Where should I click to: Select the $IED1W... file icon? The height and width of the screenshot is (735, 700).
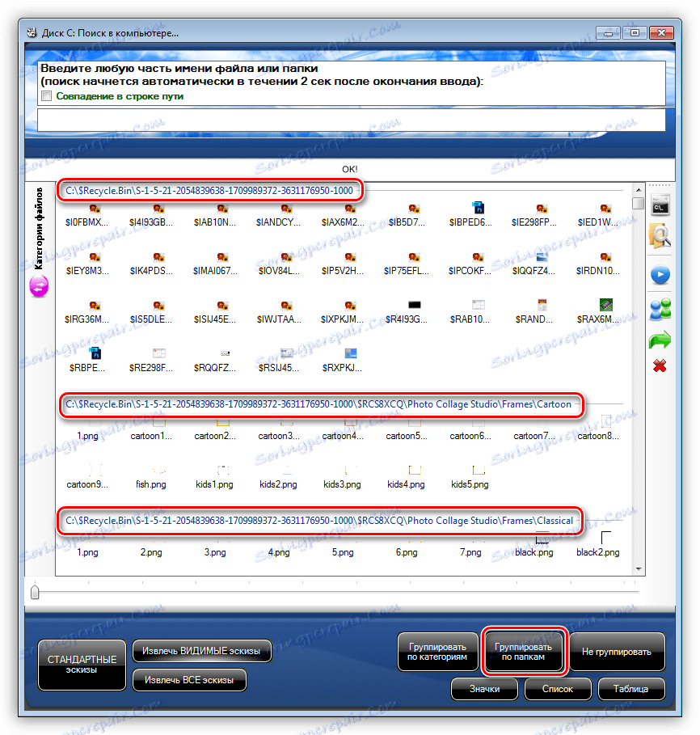(x=605, y=209)
